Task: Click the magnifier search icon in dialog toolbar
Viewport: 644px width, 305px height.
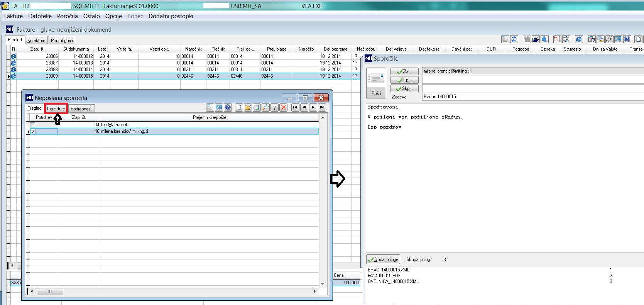Action: (265, 108)
